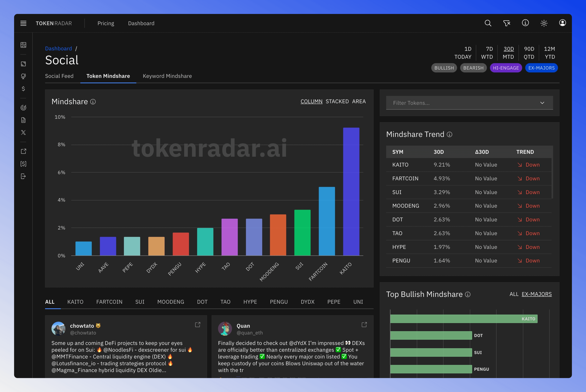This screenshot has width=586, height=392.
Task: Open the info icon in top bar
Action: click(525, 23)
